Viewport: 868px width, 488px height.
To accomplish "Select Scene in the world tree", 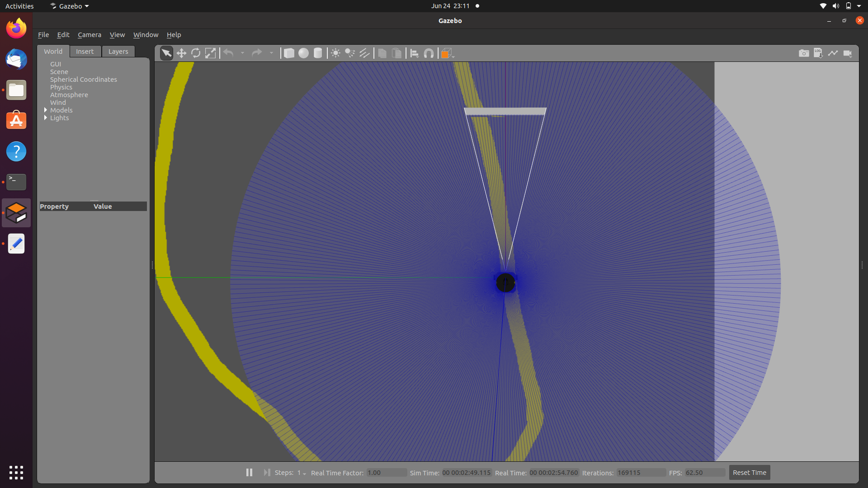I will (x=59, y=72).
